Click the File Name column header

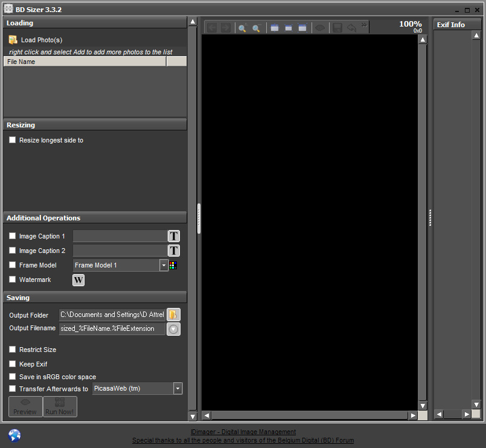[x=85, y=62]
